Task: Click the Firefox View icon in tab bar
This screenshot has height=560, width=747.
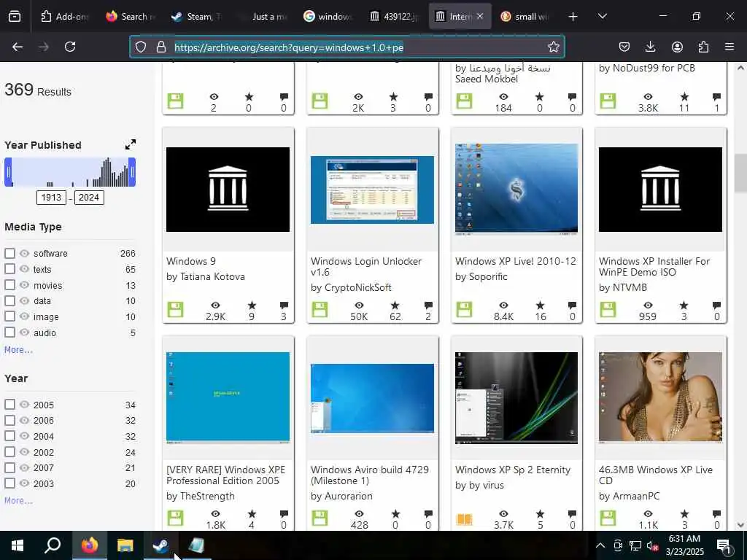Action: coord(15,17)
